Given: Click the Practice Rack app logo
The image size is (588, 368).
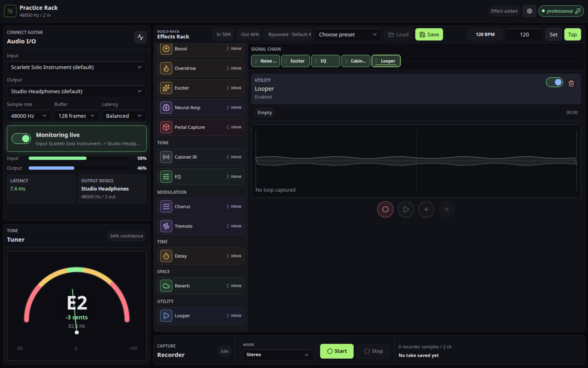Looking at the screenshot, I should pyautogui.click(x=10, y=11).
